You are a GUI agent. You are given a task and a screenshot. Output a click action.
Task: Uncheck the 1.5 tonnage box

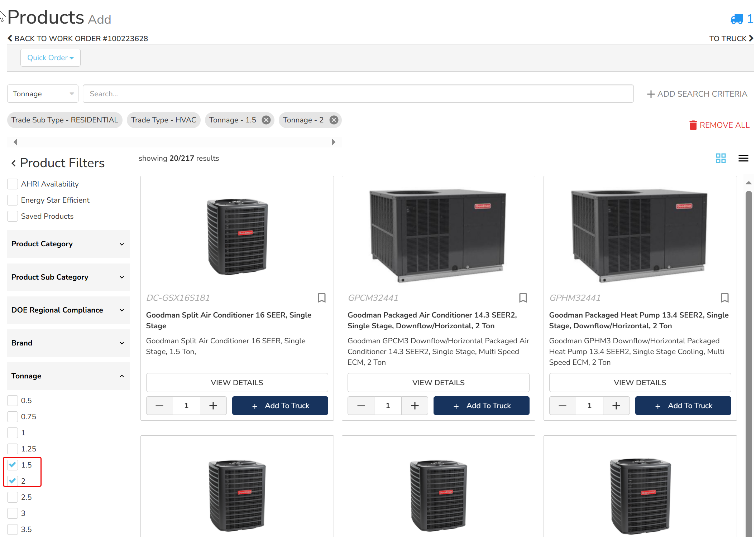13,465
